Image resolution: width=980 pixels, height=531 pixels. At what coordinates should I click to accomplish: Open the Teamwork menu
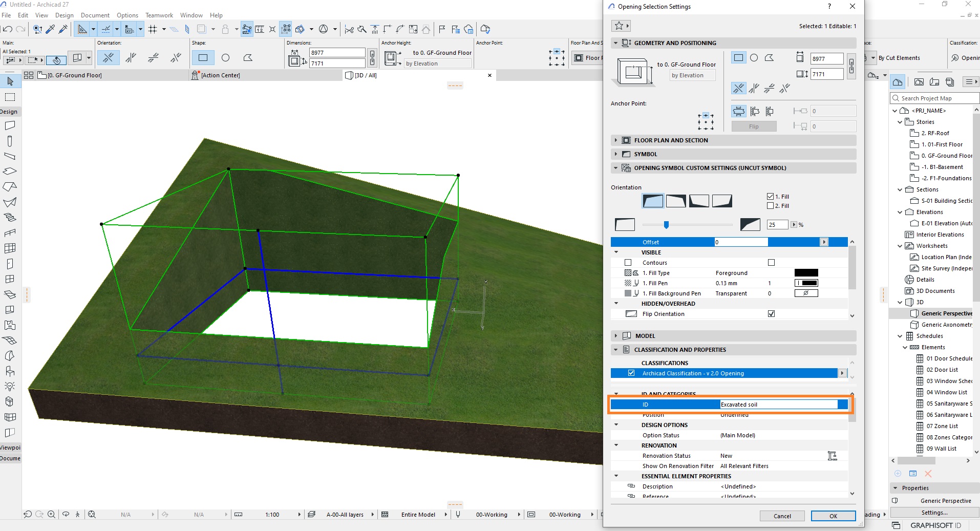[x=159, y=15]
